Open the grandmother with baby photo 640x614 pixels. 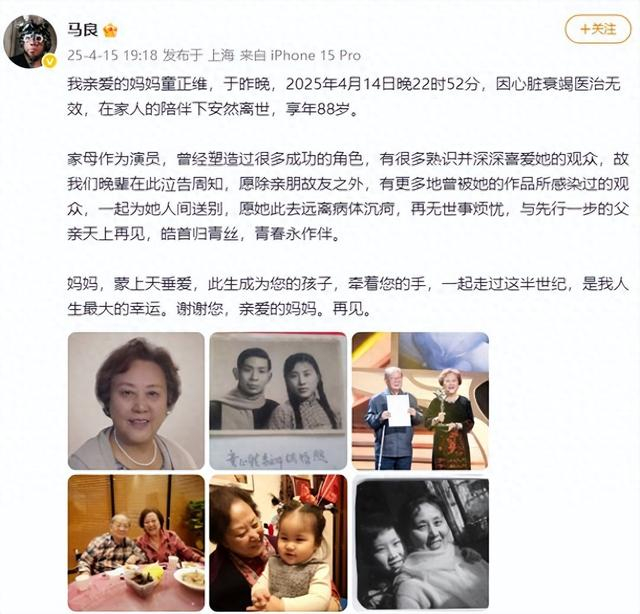[278, 543]
